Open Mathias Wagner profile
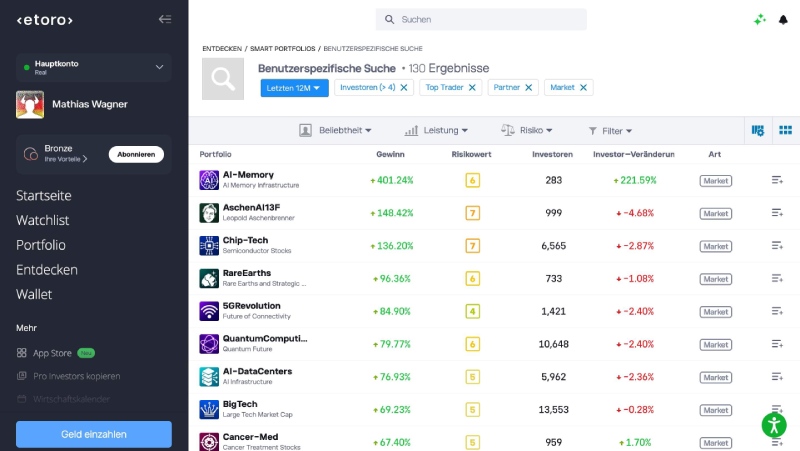The image size is (800, 451). coord(90,104)
